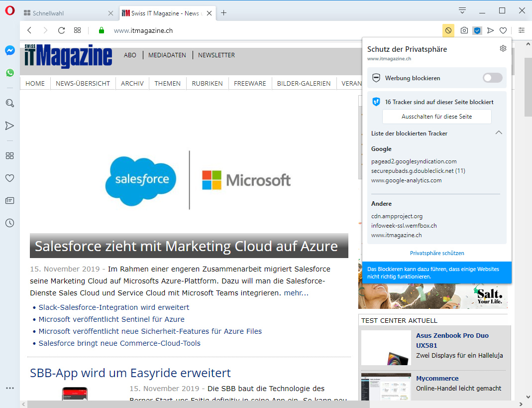Open the RUBRIKEN menu item

pos(208,83)
